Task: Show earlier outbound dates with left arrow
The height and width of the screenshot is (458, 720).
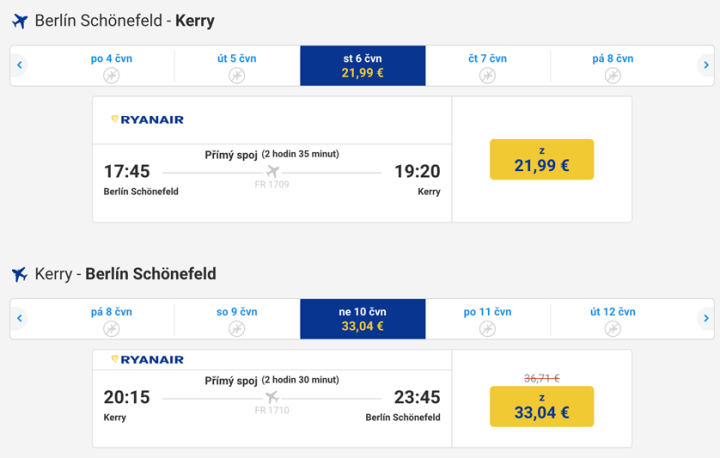Action: tap(20, 66)
